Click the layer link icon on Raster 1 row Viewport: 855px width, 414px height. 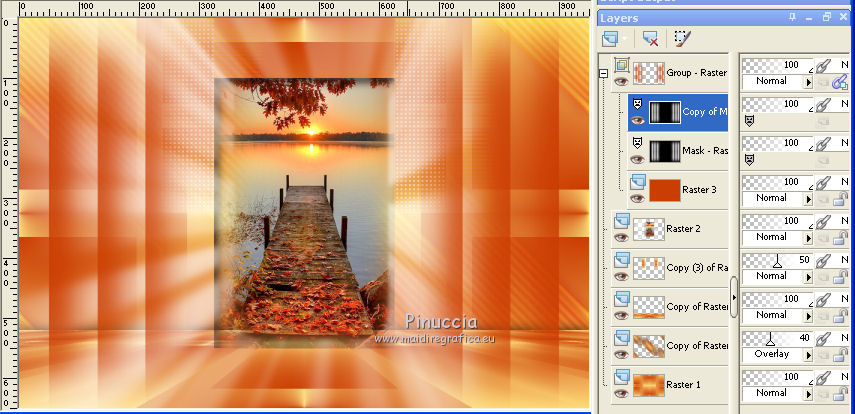click(823, 377)
